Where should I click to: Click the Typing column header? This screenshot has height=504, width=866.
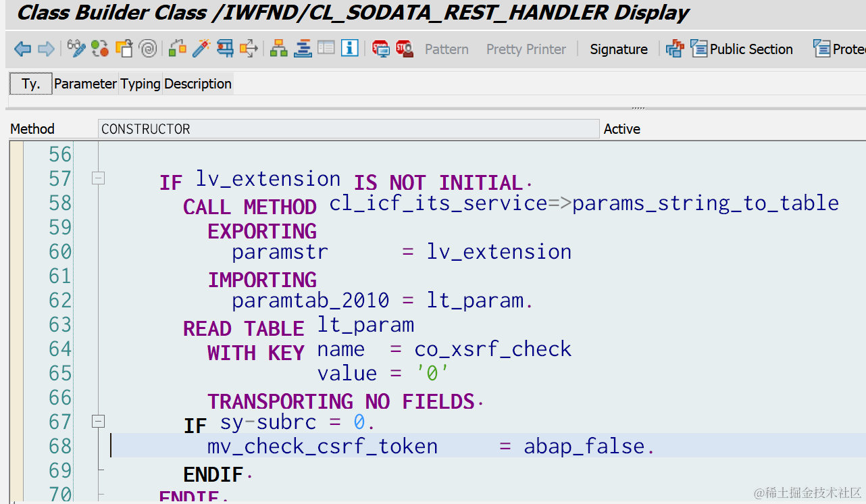pyautogui.click(x=141, y=84)
